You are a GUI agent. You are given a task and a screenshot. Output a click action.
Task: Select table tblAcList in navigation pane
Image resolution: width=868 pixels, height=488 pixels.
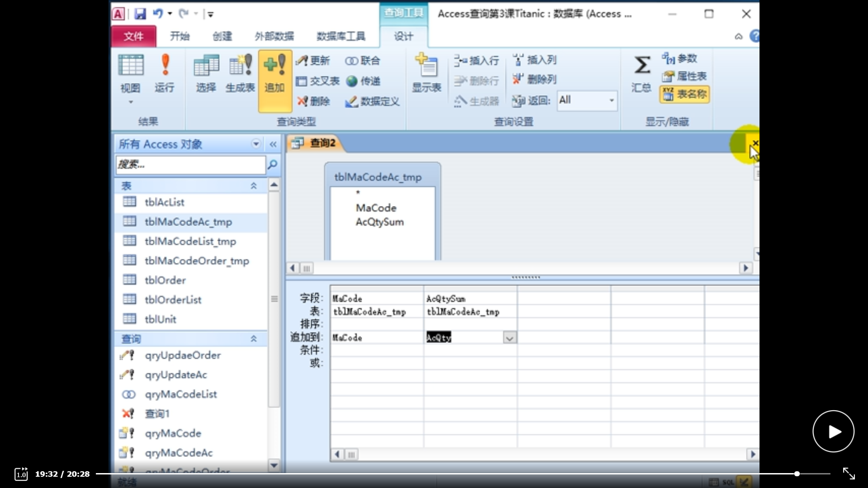point(192,202)
